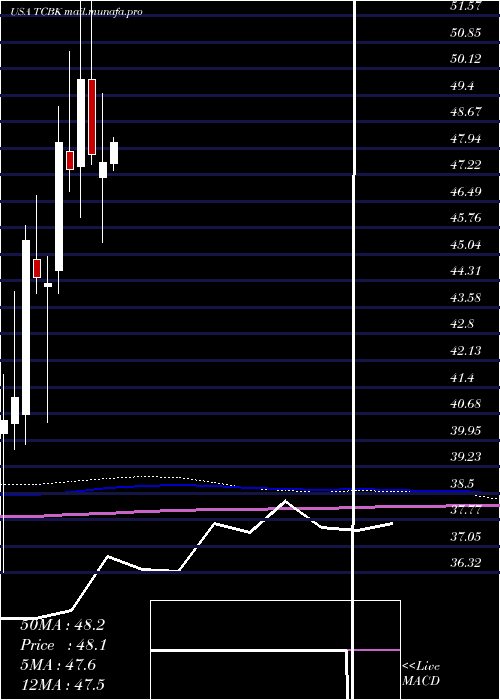Screen dimensions: 500x700
Task: Click price label 49.4
Action: [463, 86]
